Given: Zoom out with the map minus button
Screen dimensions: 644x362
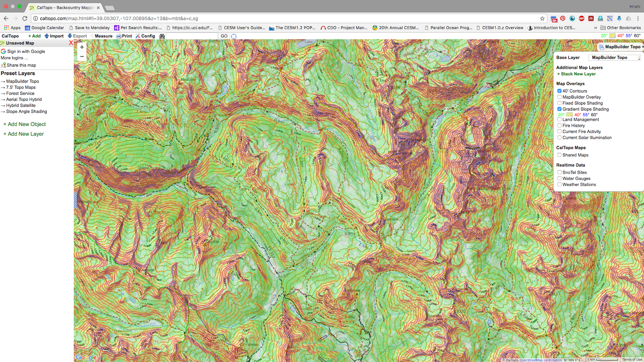Looking at the screenshot, I should tap(82, 57).
